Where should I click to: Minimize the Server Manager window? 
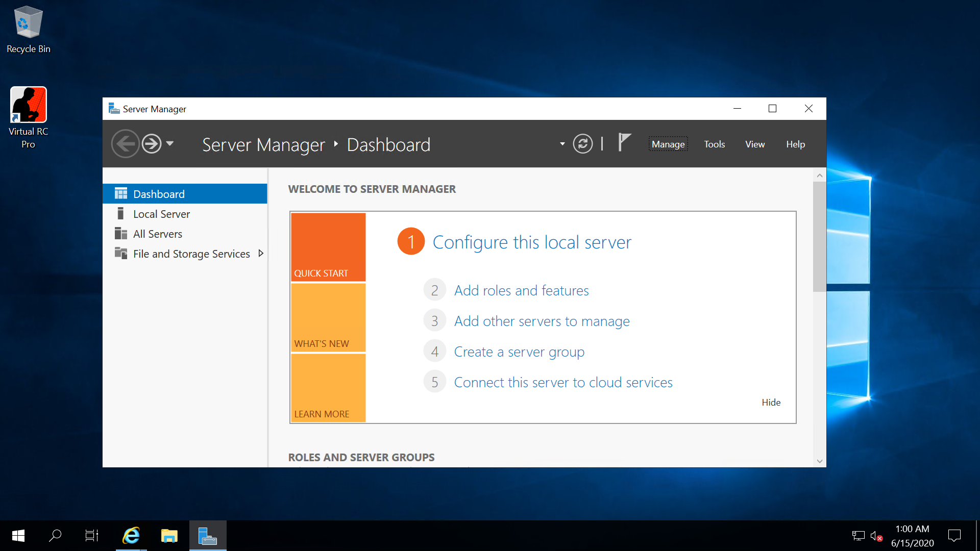(x=737, y=109)
